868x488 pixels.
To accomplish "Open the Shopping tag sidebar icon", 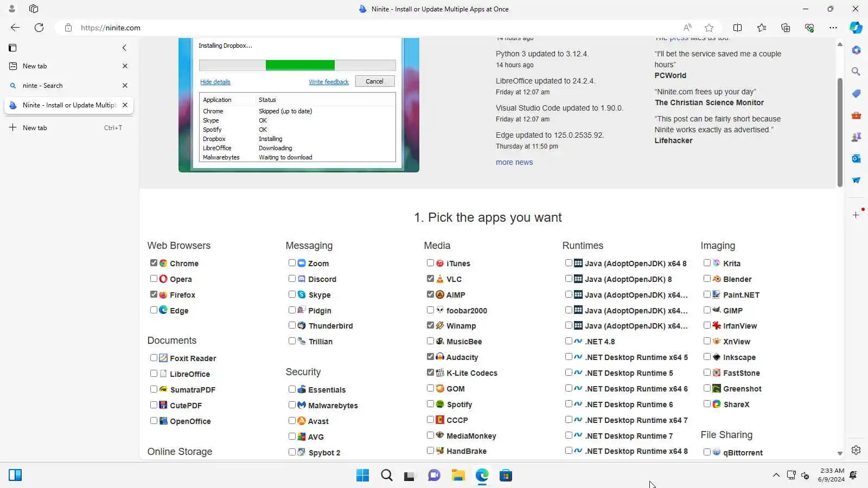I will (x=856, y=93).
